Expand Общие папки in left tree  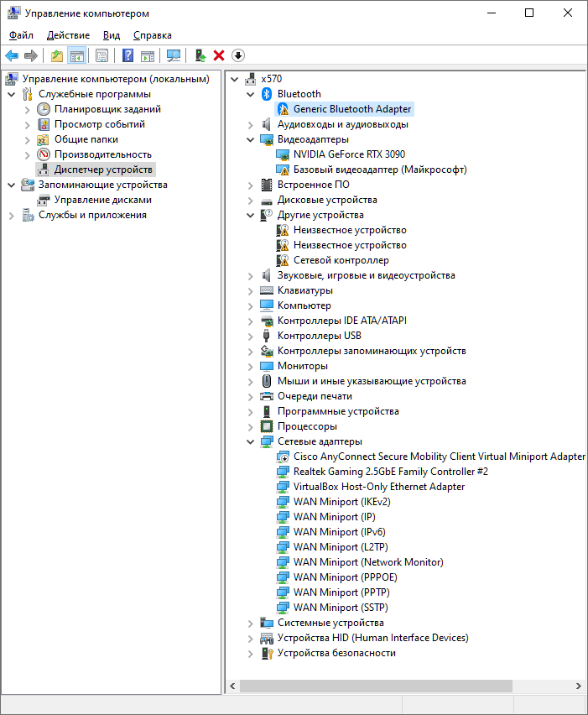[28, 139]
